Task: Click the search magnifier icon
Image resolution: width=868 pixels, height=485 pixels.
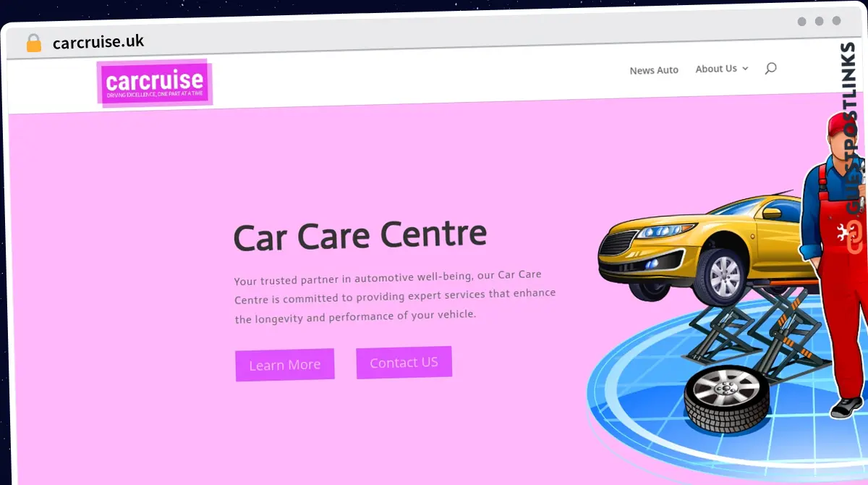Action: tap(770, 68)
